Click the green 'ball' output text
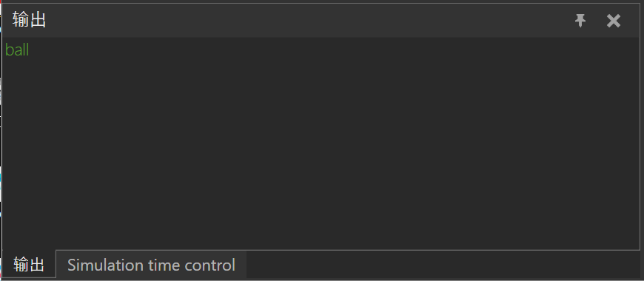Viewport: 644px width, 281px height. 17,50
